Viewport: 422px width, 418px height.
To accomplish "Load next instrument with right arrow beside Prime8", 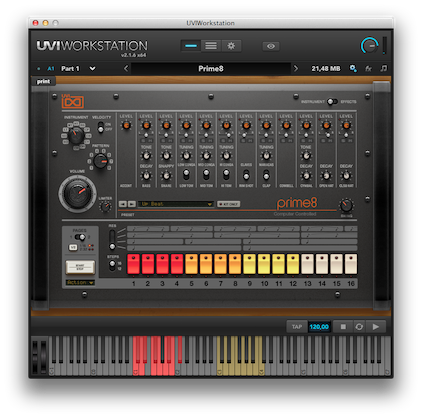I will pyautogui.click(x=296, y=68).
